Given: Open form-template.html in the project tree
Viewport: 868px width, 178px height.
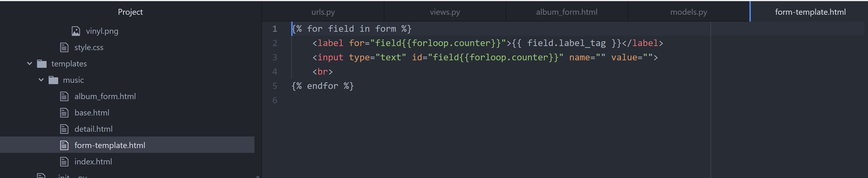Looking at the screenshot, I should pyautogui.click(x=109, y=145).
